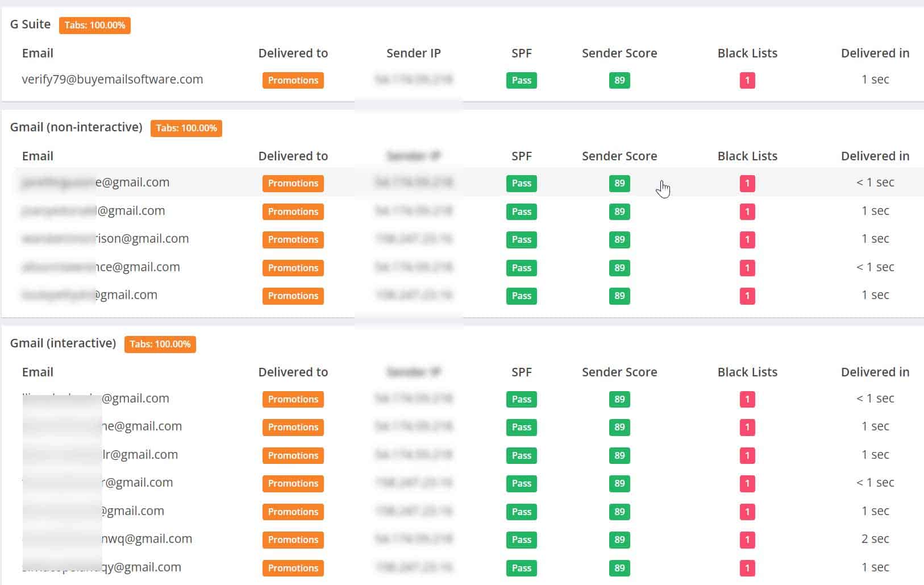Click the green Pass badge in G Suite row

[521, 80]
